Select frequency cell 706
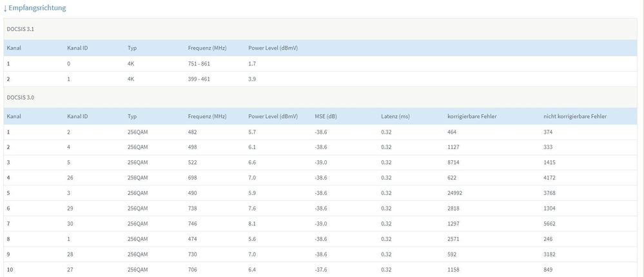 [193, 270]
